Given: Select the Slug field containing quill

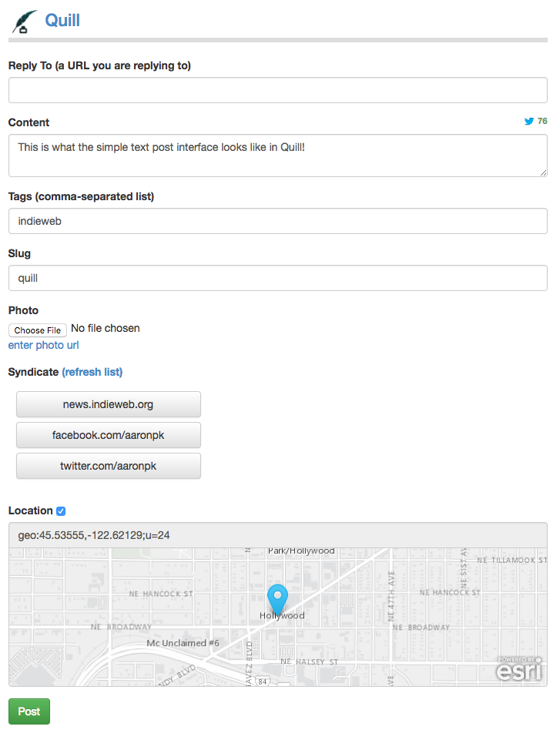Looking at the screenshot, I should pos(277,279).
